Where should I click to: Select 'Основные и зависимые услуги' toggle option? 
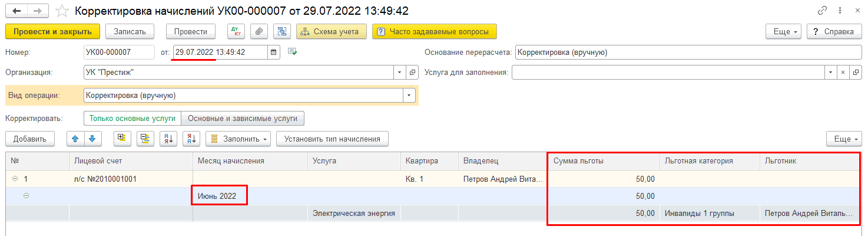coord(243,118)
